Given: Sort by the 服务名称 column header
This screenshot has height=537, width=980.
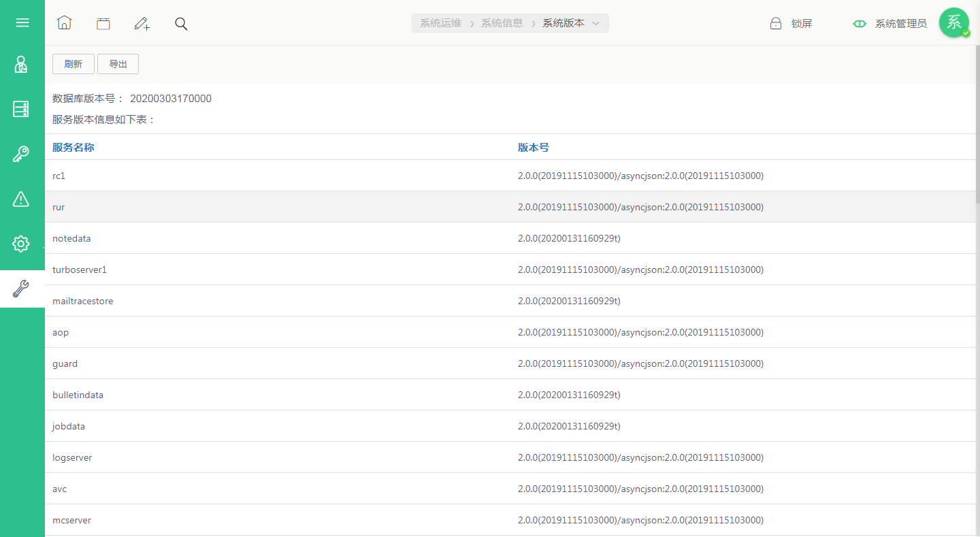Looking at the screenshot, I should 73,147.
